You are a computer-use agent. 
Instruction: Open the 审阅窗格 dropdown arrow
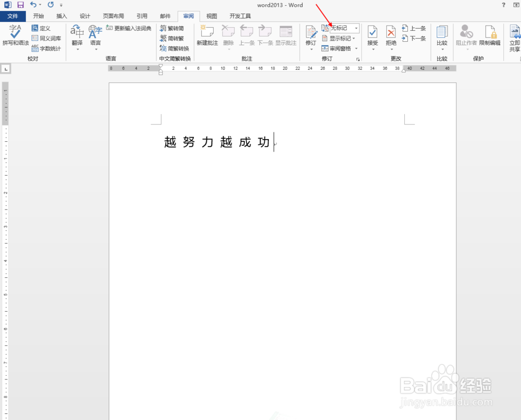pyautogui.click(x=356, y=48)
